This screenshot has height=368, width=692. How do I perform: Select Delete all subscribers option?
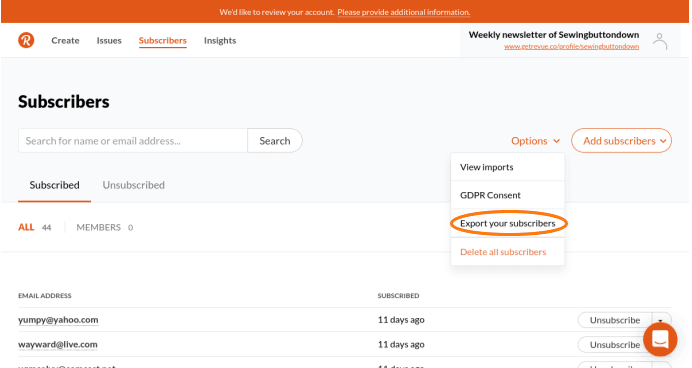click(508, 252)
